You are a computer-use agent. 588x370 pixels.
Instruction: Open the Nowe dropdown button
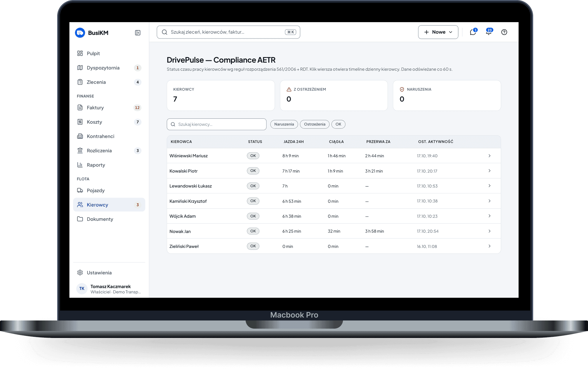[x=438, y=32]
